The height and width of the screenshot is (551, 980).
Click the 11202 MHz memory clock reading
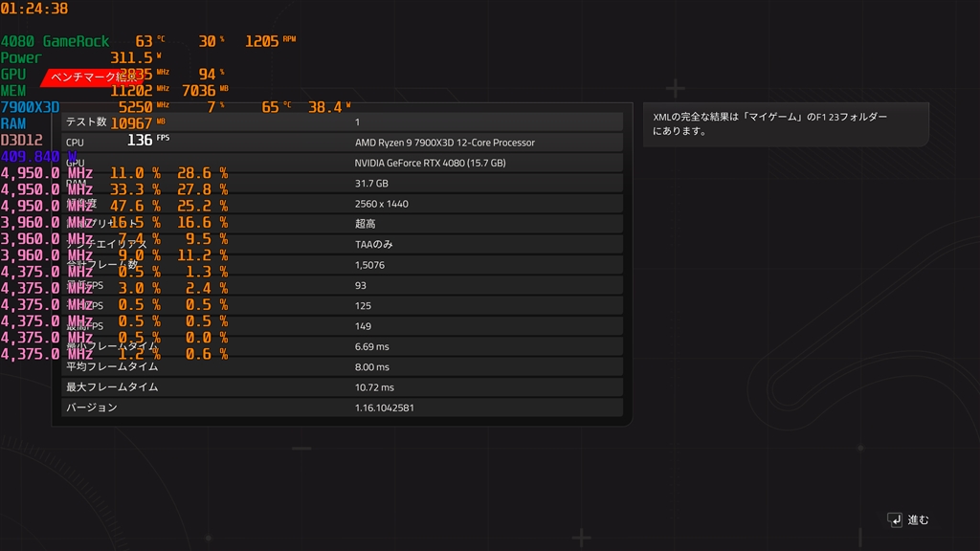pyautogui.click(x=140, y=91)
